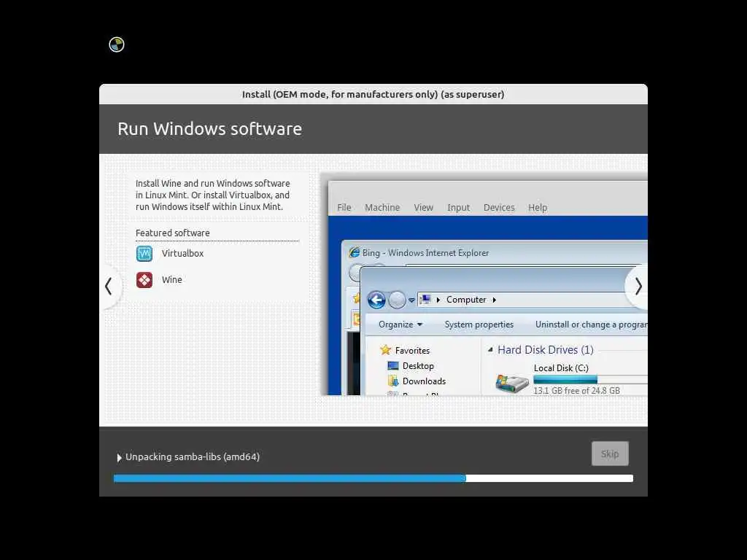Click the Linux Mint installer logo icon
The image size is (747, 560).
pos(117,44)
